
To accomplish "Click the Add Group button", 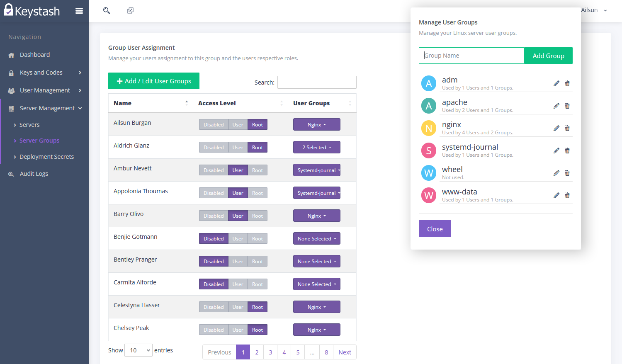I will pyautogui.click(x=548, y=55).
